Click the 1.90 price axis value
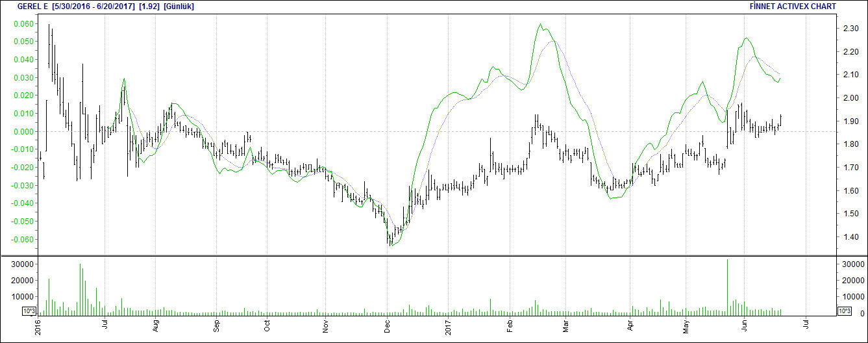This screenshot has width=868, height=343. click(850, 121)
